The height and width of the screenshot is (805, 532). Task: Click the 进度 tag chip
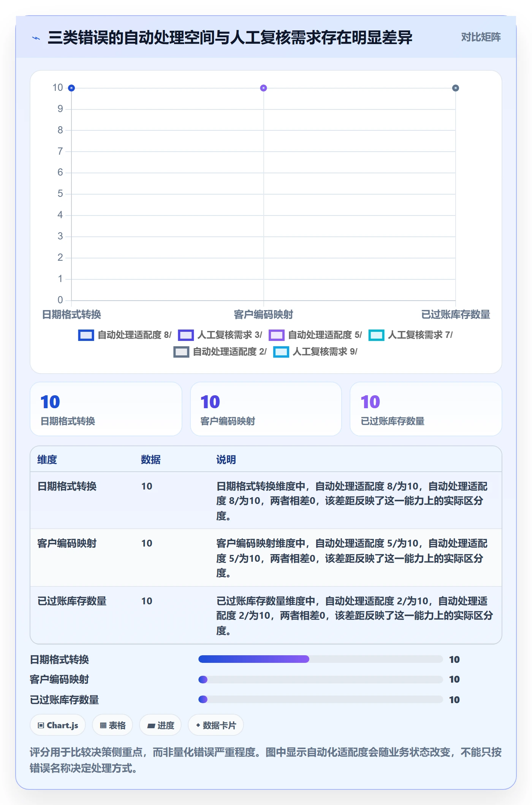(160, 725)
